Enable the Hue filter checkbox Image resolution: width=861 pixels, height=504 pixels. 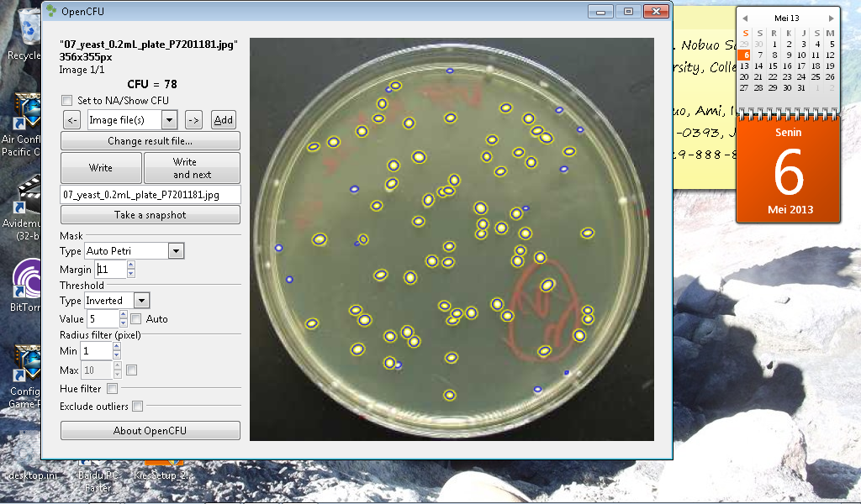point(113,389)
